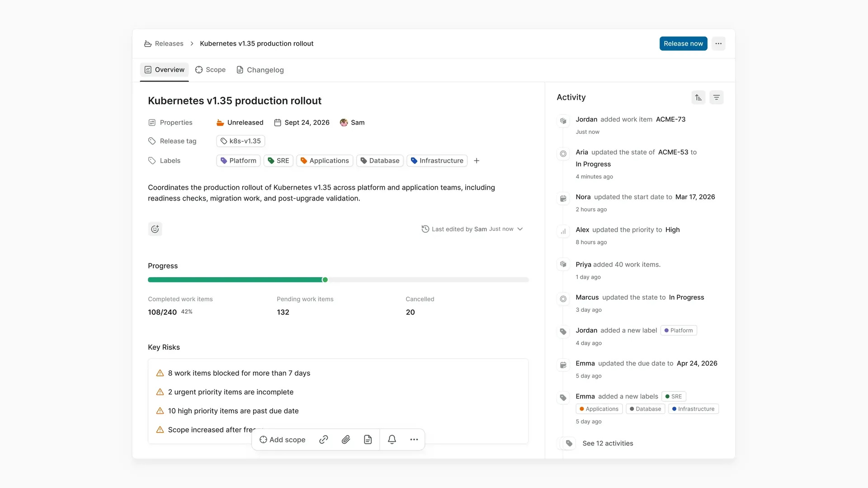Open the more options ellipsis beside Release now

718,43
